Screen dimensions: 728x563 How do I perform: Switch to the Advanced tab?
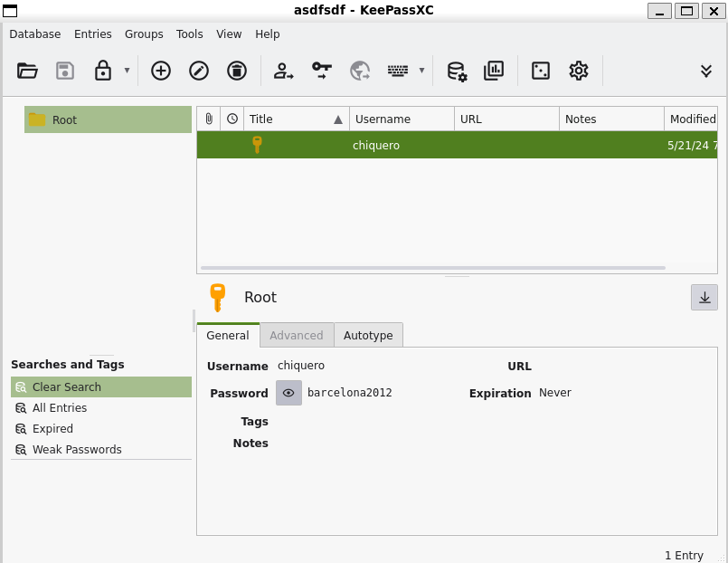pos(297,336)
